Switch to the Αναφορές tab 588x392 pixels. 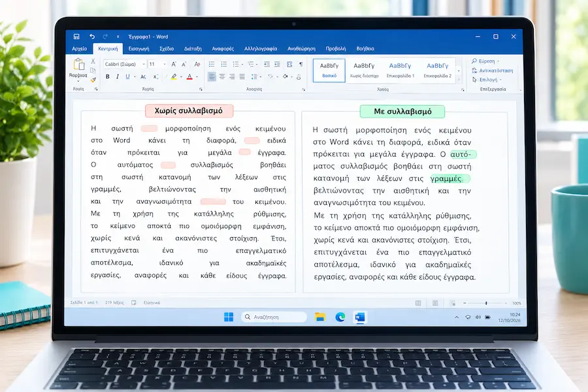click(x=223, y=49)
